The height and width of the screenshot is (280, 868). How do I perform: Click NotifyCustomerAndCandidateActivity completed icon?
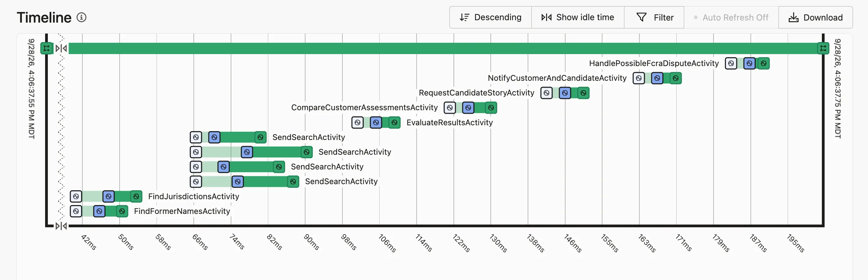coord(676,78)
